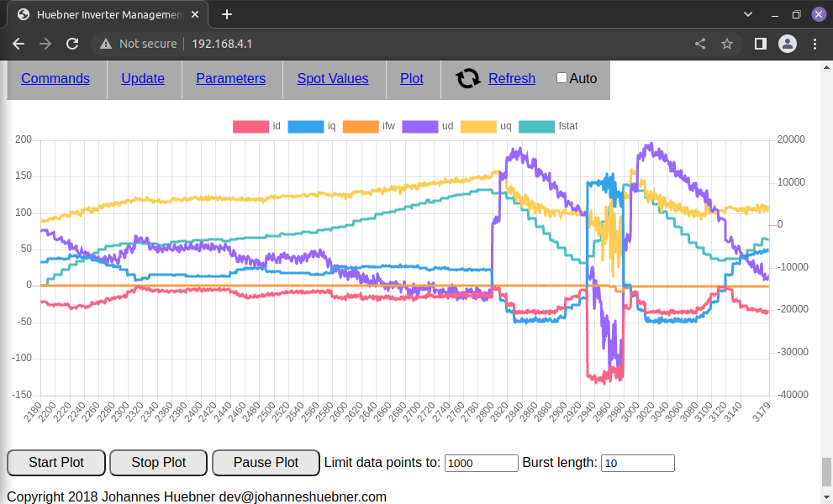Open the Parameters page
Screen dimensions: 833x504
tap(230, 79)
